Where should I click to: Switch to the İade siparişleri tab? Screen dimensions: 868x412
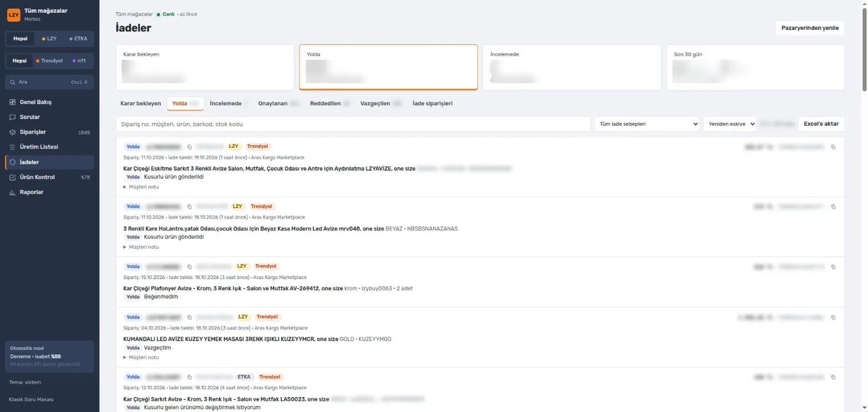coord(432,104)
